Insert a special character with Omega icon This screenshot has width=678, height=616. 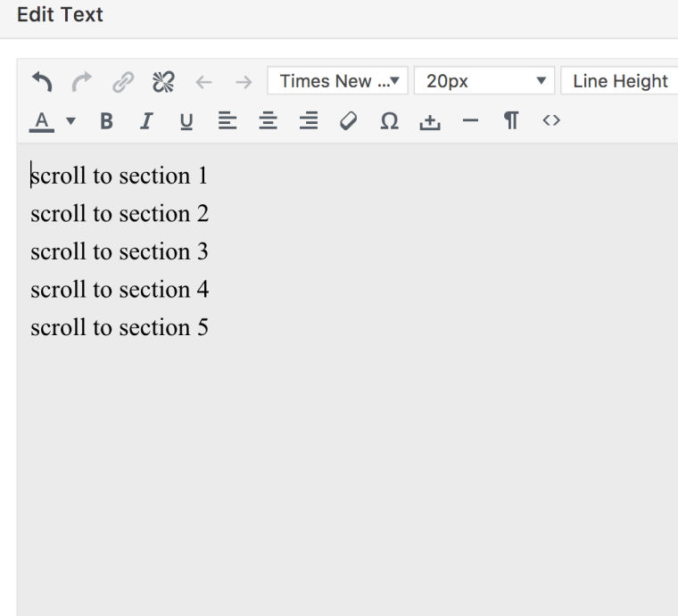[x=389, y=121]
